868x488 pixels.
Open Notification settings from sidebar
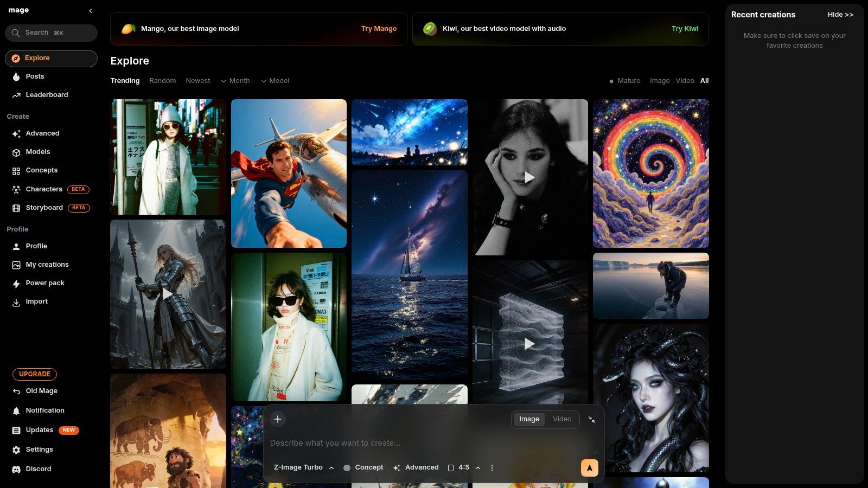(x=45, y=410)
